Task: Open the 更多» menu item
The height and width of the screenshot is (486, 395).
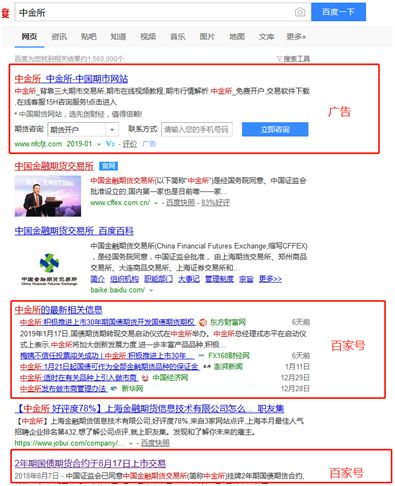Action: 296,36
